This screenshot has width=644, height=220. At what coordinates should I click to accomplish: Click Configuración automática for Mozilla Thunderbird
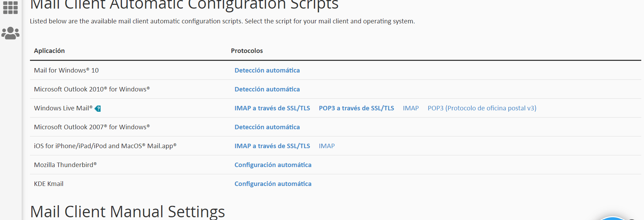tap(273, 165)
